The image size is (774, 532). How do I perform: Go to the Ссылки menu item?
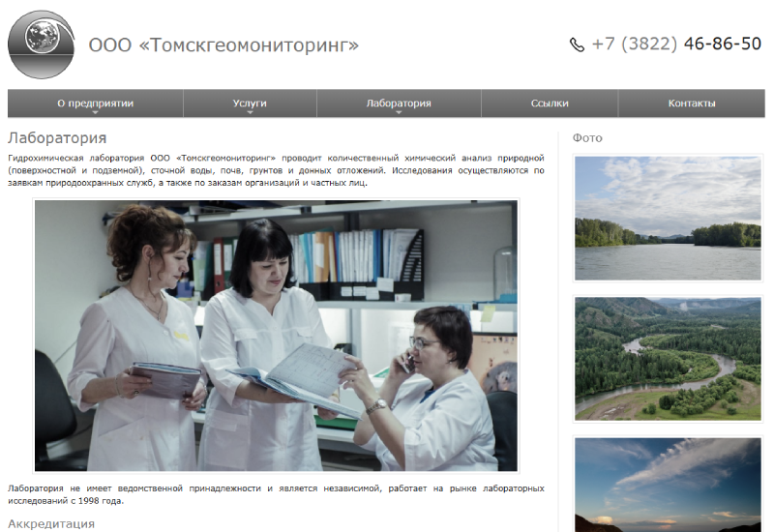(550, 103)
